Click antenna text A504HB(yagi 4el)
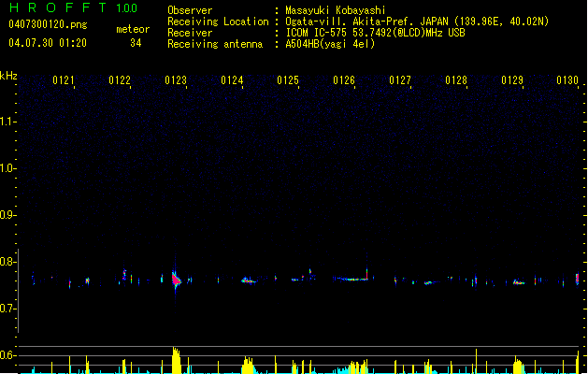Viewport: 588px width, 374px height. pos(330,44)
